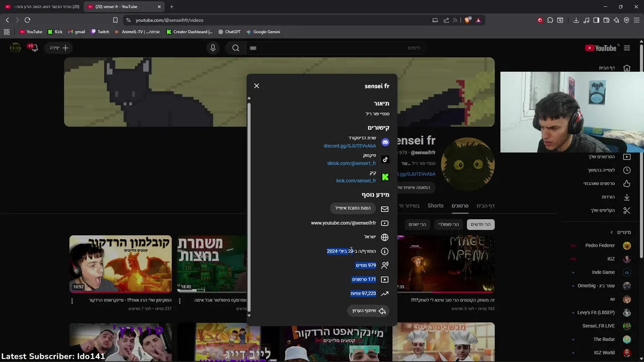Click the subscribers people icon
644x362 pixels.
[385, 265]
